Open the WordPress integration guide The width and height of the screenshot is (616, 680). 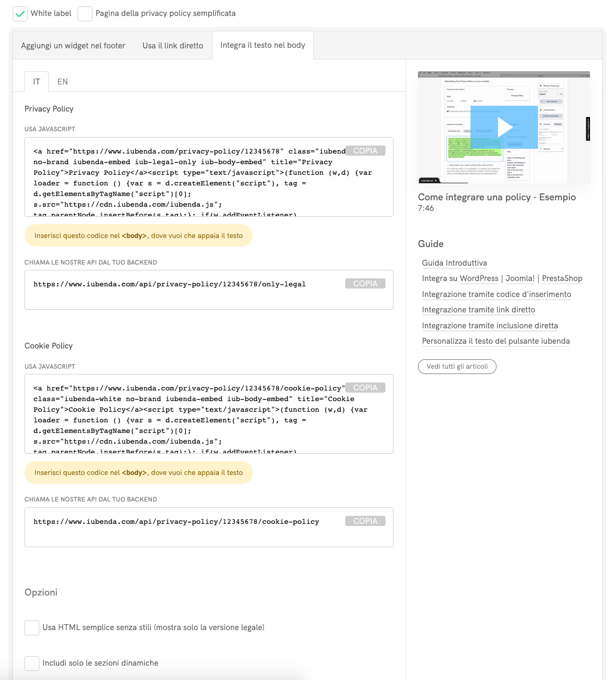[478, 278]
